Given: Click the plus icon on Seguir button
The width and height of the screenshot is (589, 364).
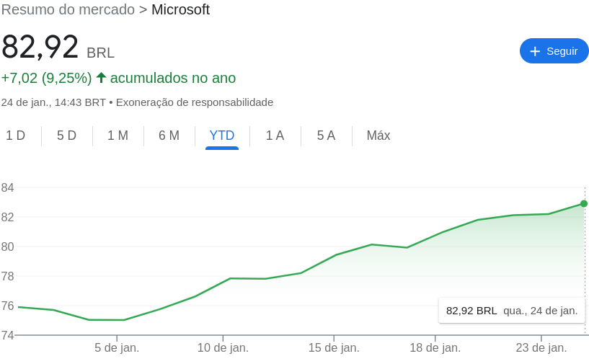Looking at the screenshot, I should pyautogui.click(x=535, y=51).
